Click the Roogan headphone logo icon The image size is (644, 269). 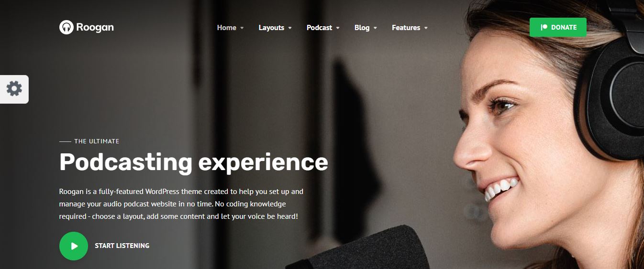[67, 27]
